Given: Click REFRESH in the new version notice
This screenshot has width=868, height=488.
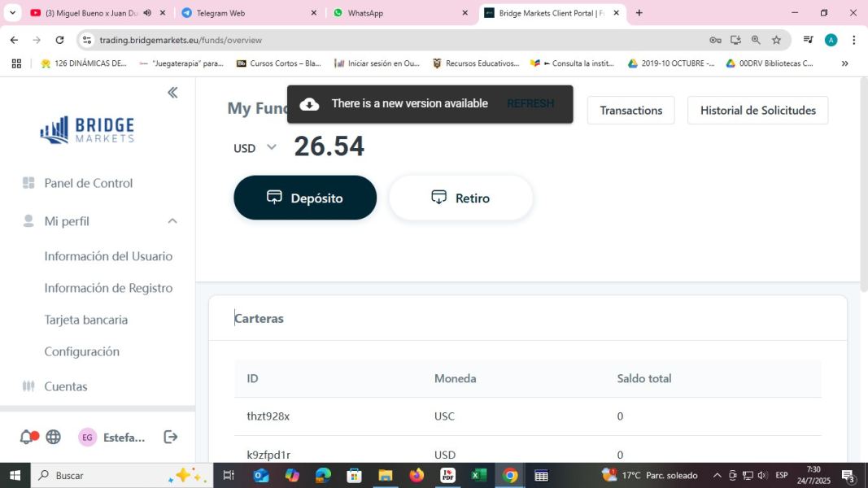Looking at the screenshot, I should tap(530, 103).
